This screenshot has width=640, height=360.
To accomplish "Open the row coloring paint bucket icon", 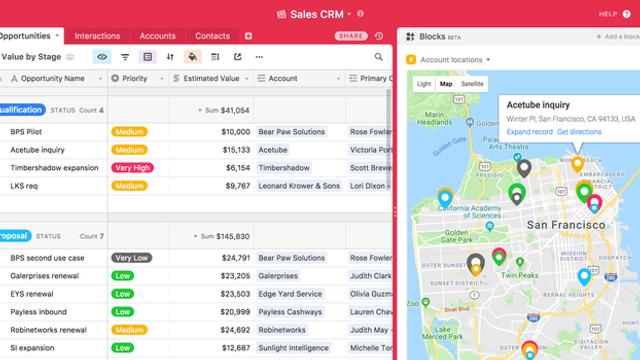I will point(192,57).
